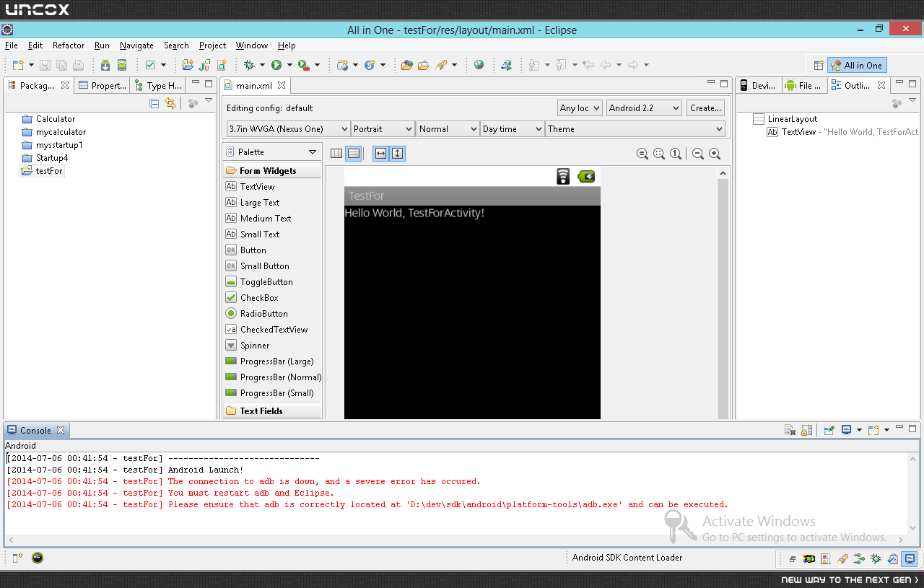Open the Day time dropdown
The width and height of the screenshot is (924, 588).
[x=513, y=129]
